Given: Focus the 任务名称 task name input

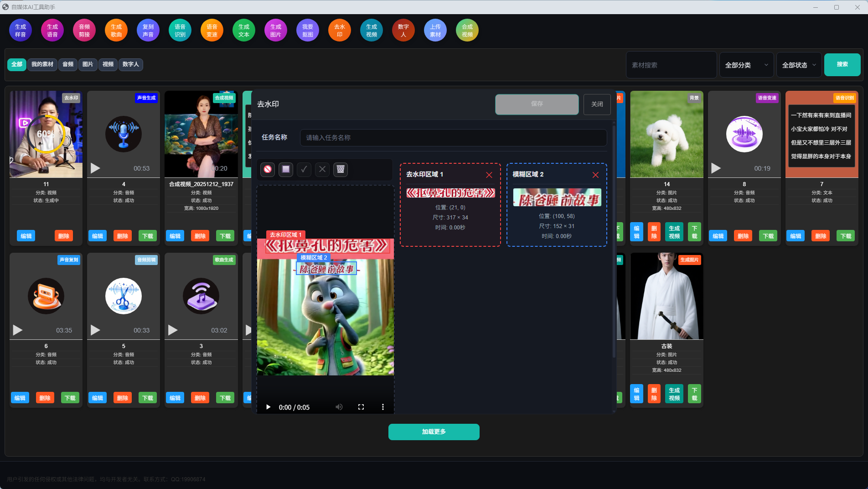Looking at the screenshot, I should tap(453, 138).
